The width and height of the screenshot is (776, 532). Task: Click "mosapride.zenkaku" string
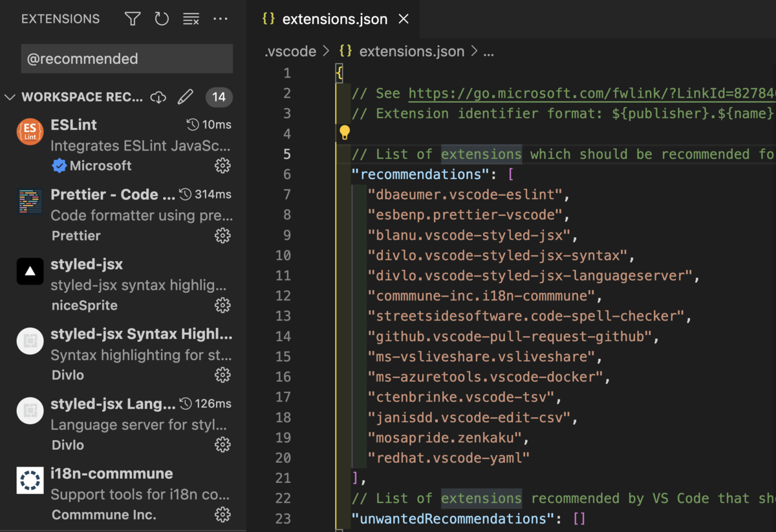[444, 438]
